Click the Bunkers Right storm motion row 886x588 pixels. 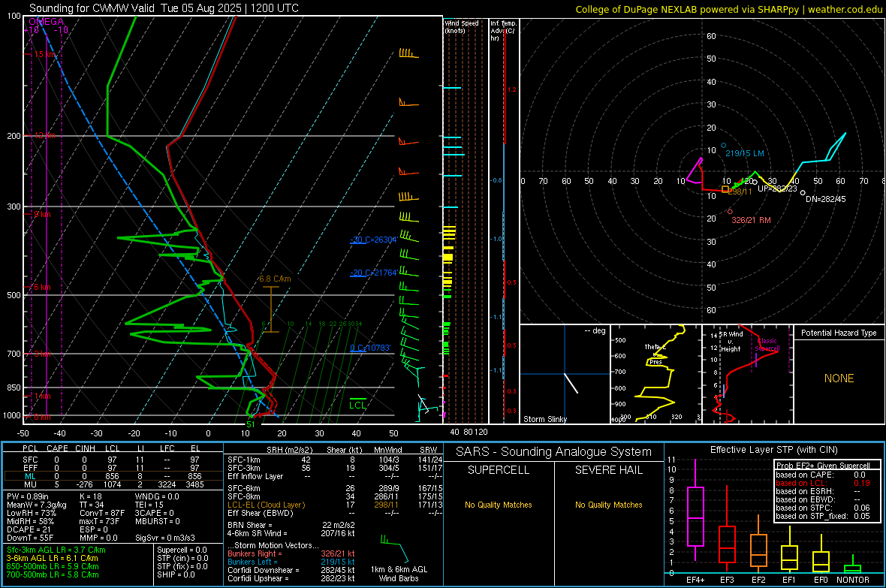(291, 553)
